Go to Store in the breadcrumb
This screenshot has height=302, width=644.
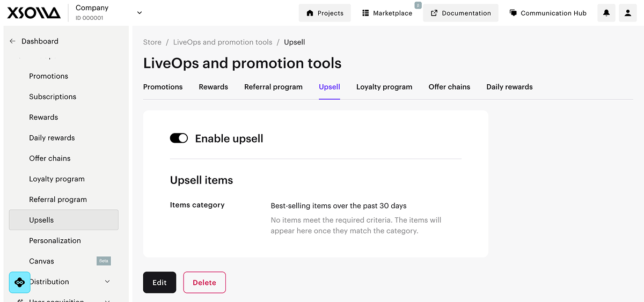click(152, 42)
